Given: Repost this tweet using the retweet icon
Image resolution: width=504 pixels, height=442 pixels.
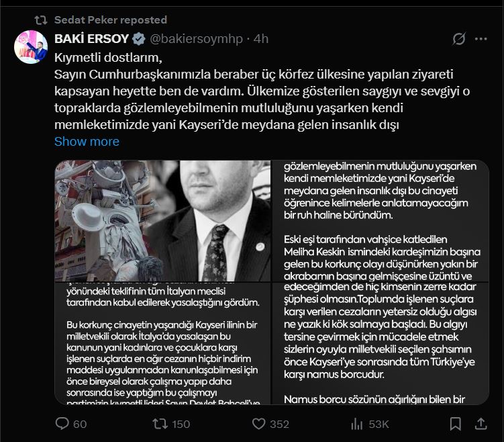Looking at the screenshot, I should [161, 424].
